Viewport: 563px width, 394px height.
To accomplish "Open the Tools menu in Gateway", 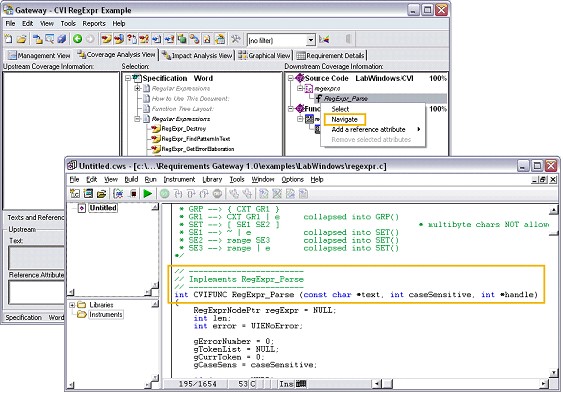I will click(68, 23).
